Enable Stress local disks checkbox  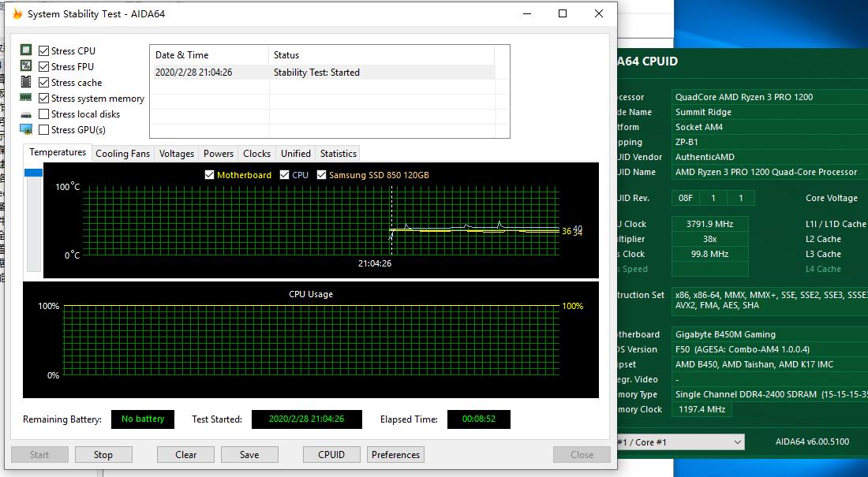click(x=43, y=114)
